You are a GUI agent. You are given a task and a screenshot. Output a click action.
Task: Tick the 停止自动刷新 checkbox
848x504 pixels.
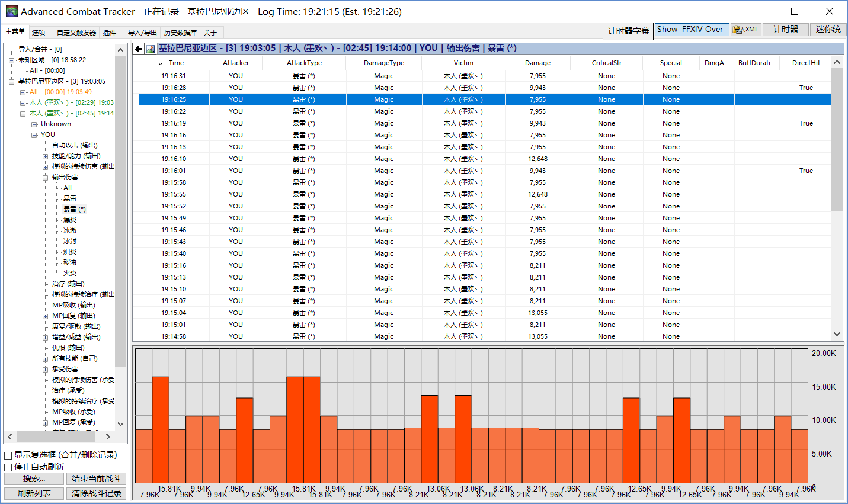8,467
